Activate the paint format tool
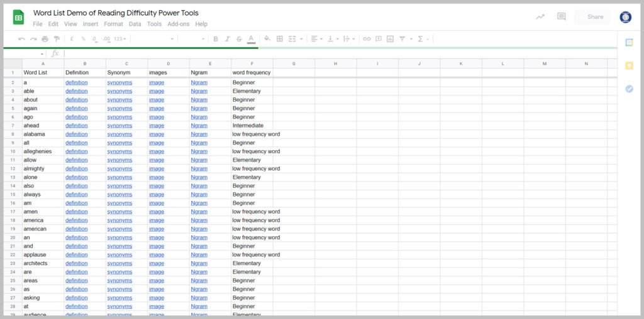Image resolution: width=644 pixels, height=319 pixels. tap(56, 39)
